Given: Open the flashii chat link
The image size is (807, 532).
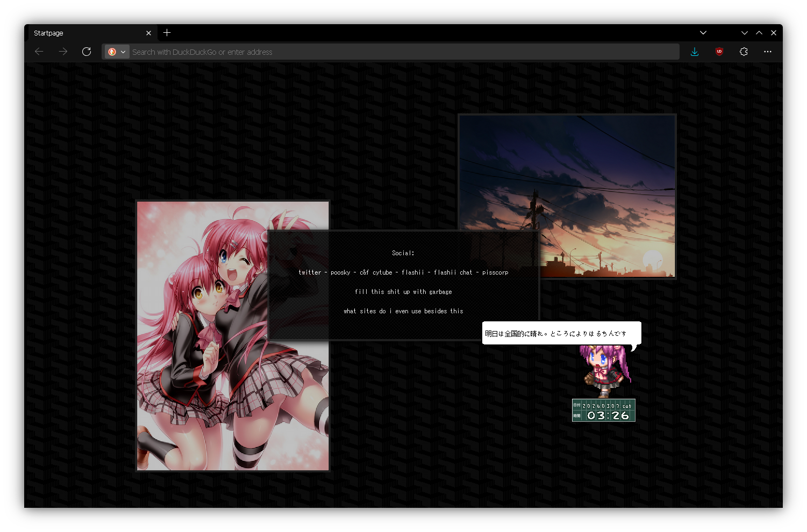Looking at the screenshot, I should (452, 272).
